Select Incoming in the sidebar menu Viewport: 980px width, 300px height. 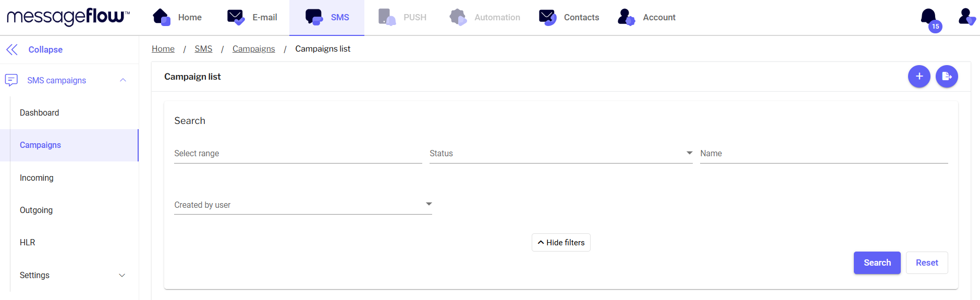click(36, 178)
